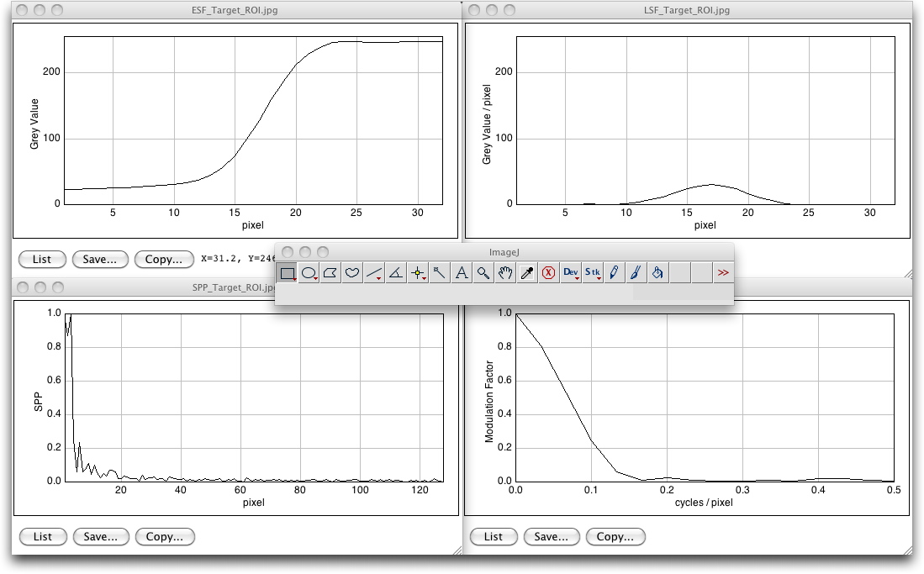924x574 pixels.
Task: Click the ESF edge spread curve plot
Action: point(253,121)
